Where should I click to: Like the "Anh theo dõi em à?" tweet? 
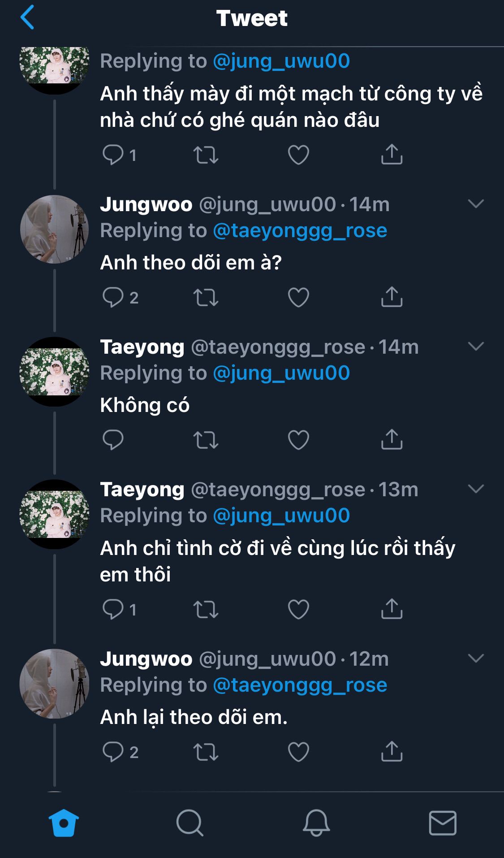[298, 297]
